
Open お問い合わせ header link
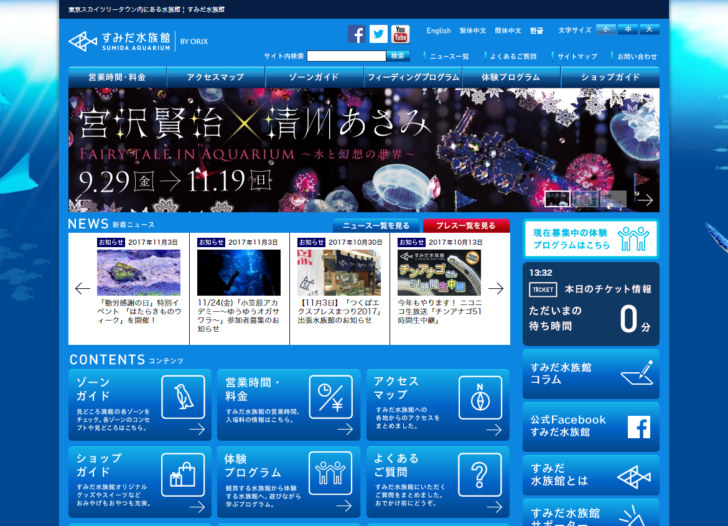click(x=637, y=57)
